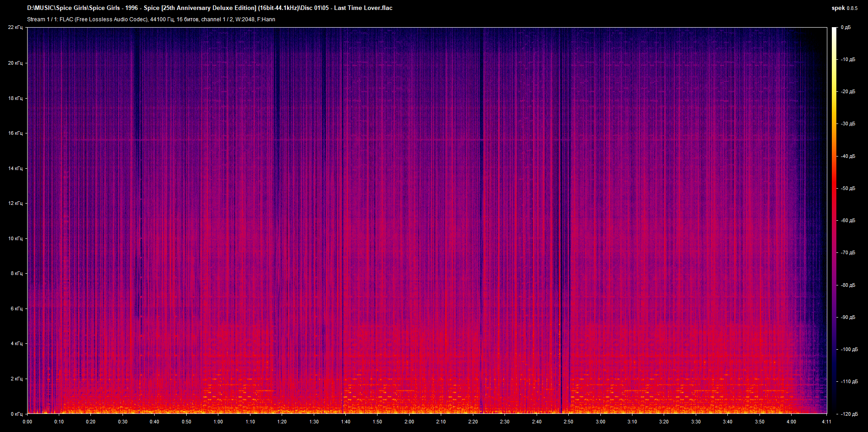Click the 16 кГц axis label
The image size is (868, 432).
pos(16,133)
